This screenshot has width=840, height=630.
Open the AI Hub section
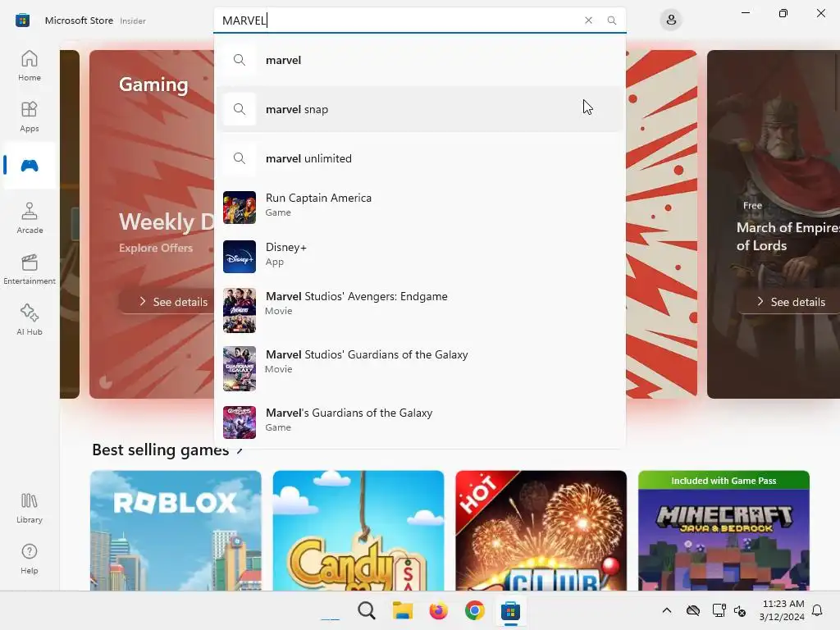point(30,320)
